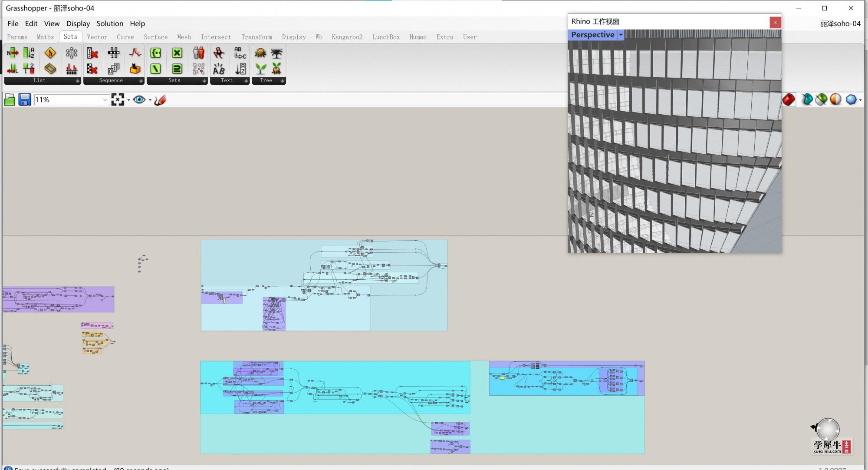
Task: Select the Params menu tab
Action: pyautogui.click(x=17, y=37)
